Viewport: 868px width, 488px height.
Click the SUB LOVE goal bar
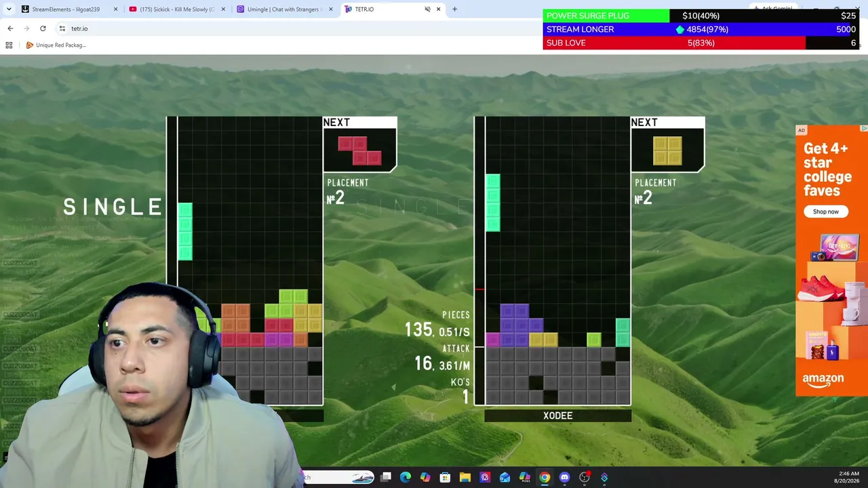(701, 43)
